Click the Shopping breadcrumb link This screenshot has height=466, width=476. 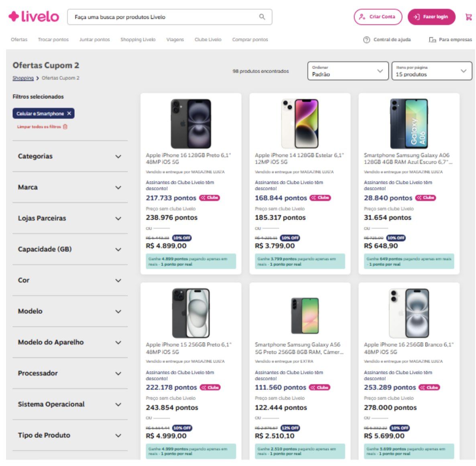(23, 78)
